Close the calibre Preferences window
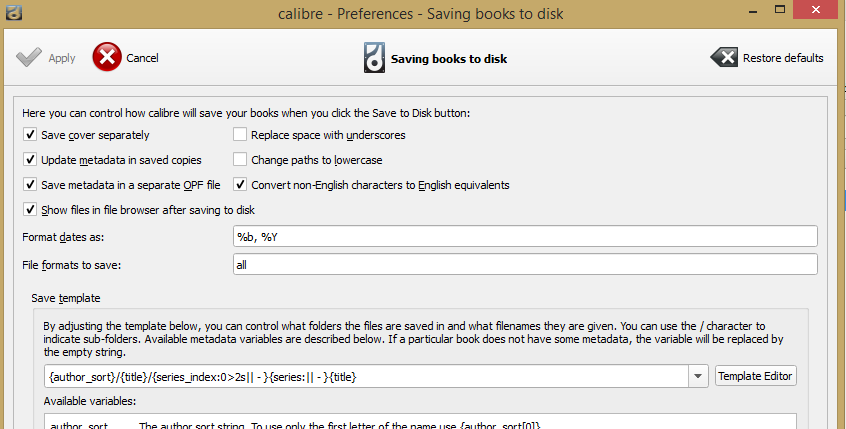The image size is (846, 429). pyautogui.click(x=818, y=9)
